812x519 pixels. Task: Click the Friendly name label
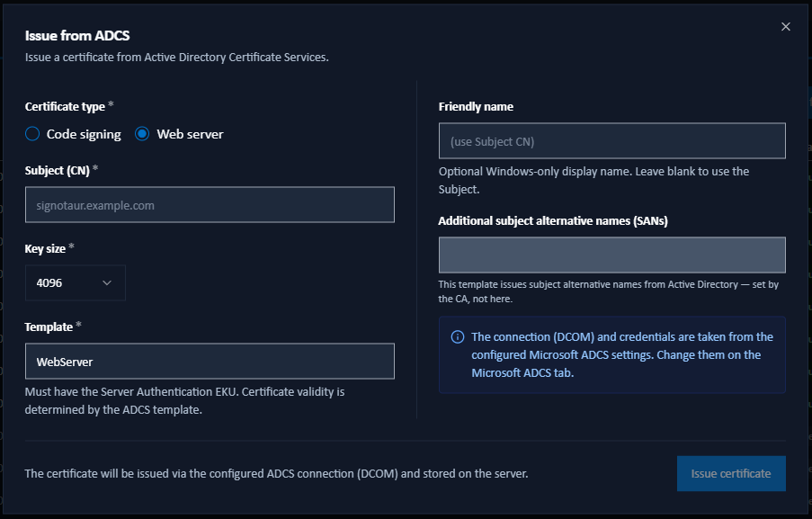click(x=476, y=107)
